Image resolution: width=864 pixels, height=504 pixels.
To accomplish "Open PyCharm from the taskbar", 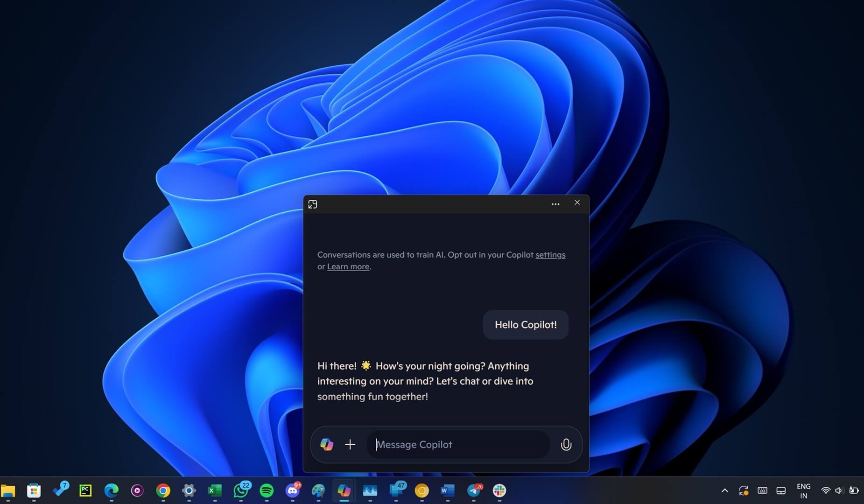I will pos(85,490).
